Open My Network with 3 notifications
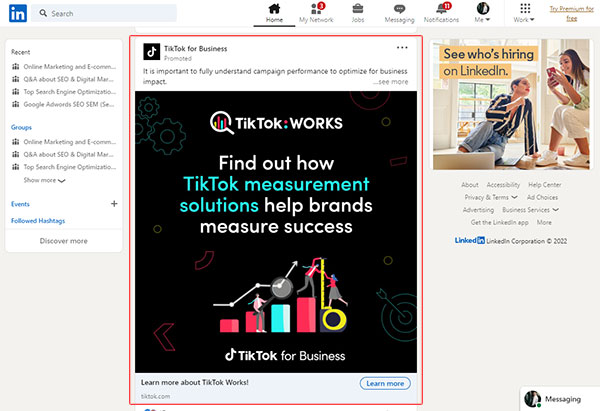The image size is (600, 411). click(x=316, y=13)
